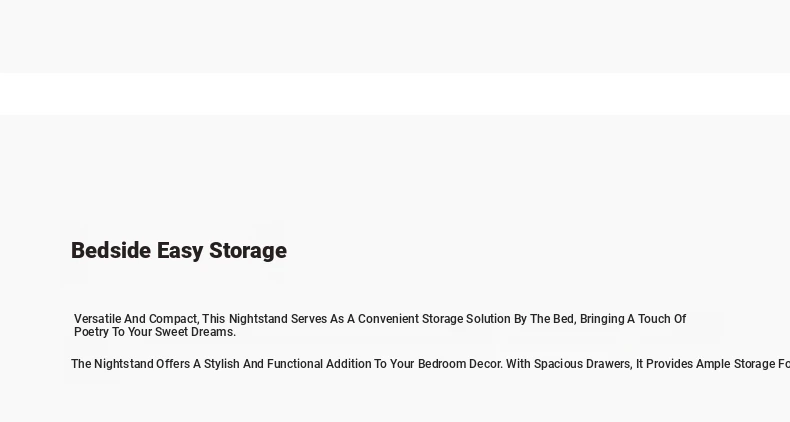The height and width of the screenshot is (422, 790).
Task: Click 'Versatile' at the description's start
Action: coord(97,319)
